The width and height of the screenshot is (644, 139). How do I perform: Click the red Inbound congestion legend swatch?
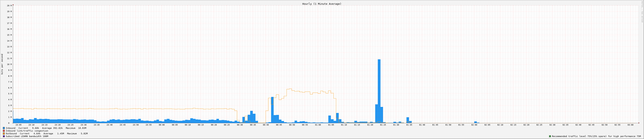[x=4, y=131]
